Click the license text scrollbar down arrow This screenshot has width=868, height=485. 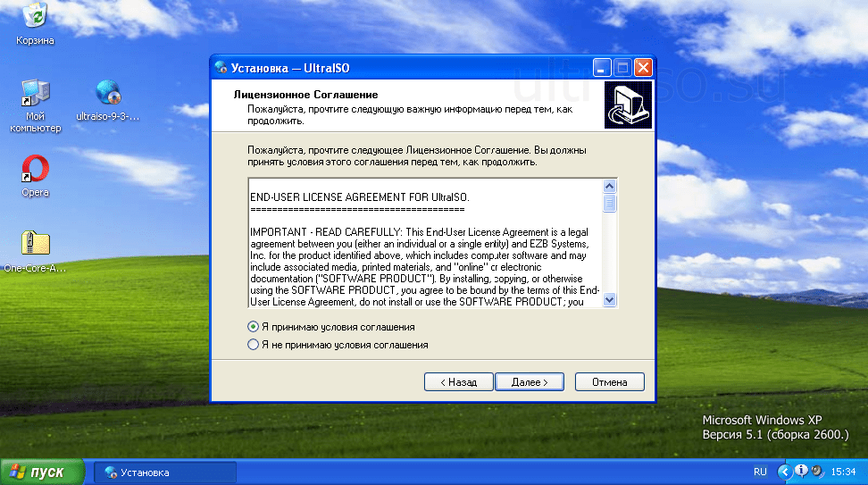[x=610, y=299]
